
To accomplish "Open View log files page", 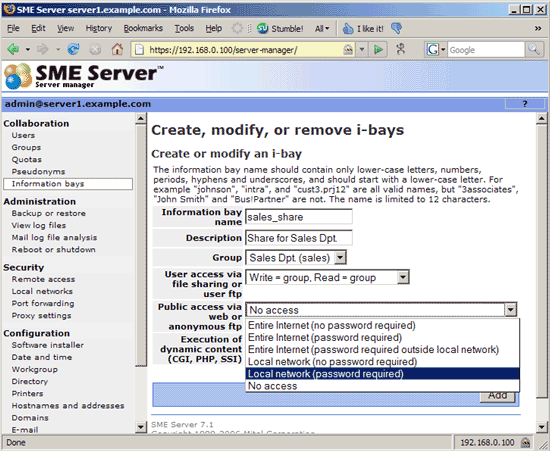I will (39, 225).
